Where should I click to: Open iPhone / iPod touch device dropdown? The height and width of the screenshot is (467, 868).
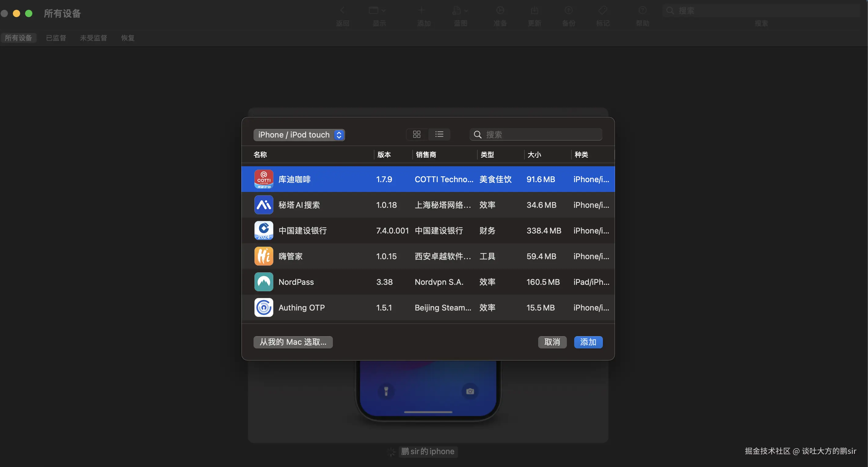tap(299, 134)
